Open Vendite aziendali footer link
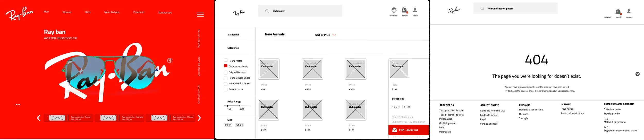 pos(489,124)
